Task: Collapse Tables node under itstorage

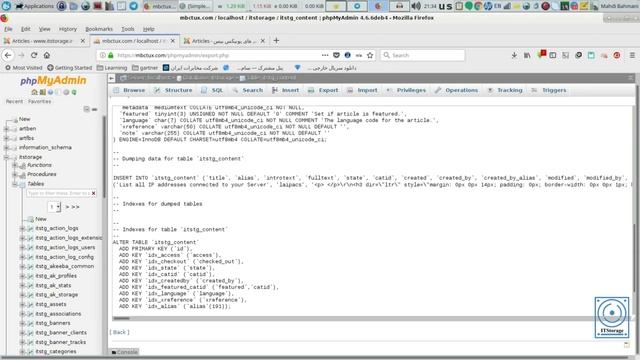Action: tap(15, 184)
